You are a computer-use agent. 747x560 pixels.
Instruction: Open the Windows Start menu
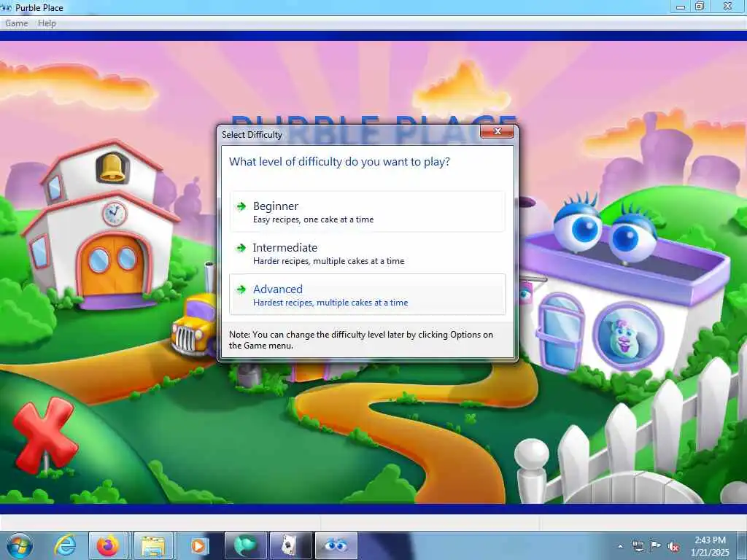pos(20,545)
